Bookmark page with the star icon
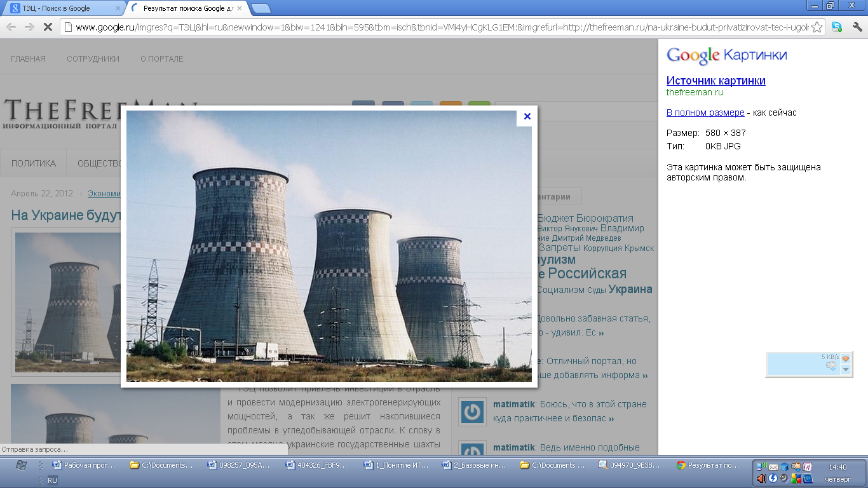Viewport: 868px width, 488px height. click(x=817, y=27)
